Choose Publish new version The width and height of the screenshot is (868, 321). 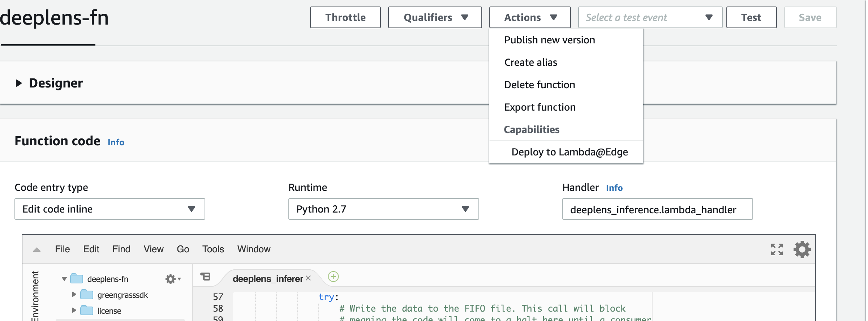[x=550, y=40]
